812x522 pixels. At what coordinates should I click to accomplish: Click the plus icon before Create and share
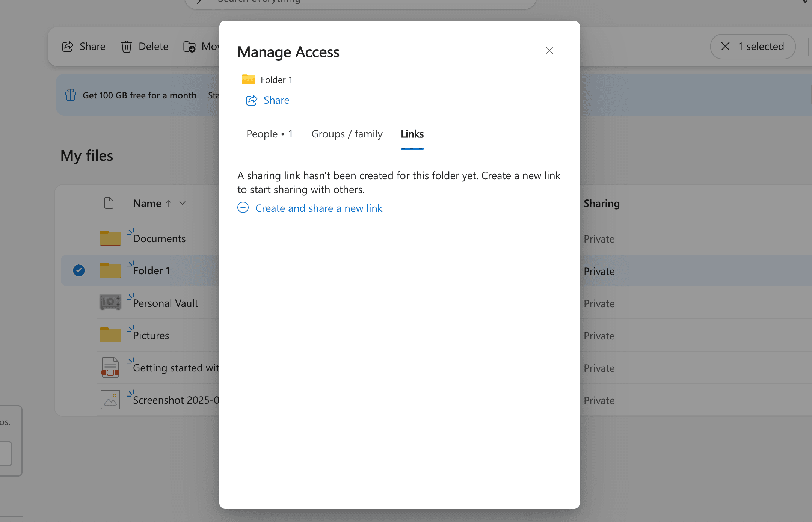point(243,208)
